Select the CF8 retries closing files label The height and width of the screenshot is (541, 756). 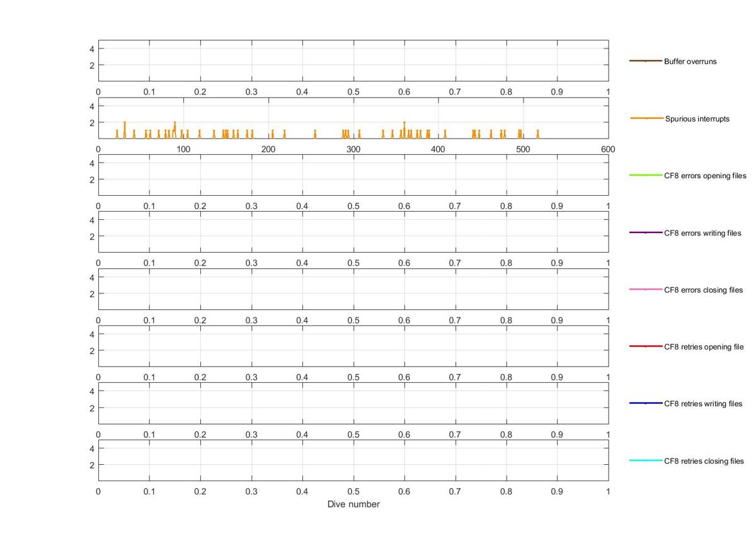704,461
